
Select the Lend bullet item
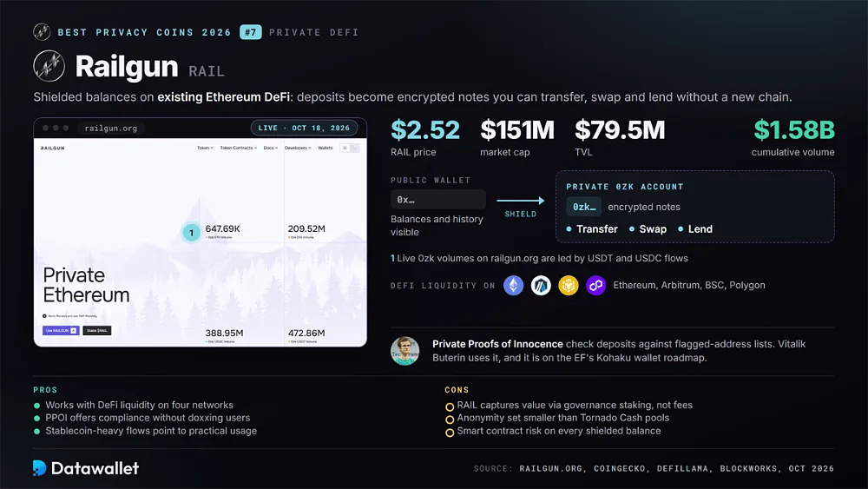pos(695,228)
